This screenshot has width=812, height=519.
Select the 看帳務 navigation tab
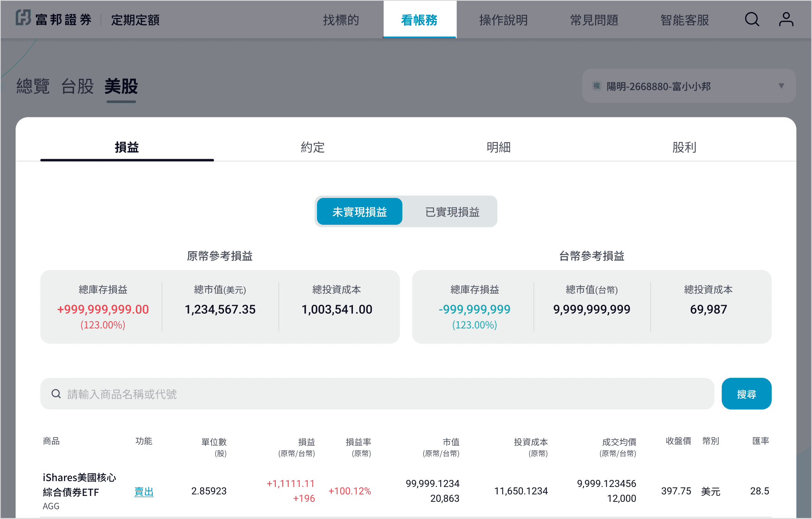click(420, 20)
